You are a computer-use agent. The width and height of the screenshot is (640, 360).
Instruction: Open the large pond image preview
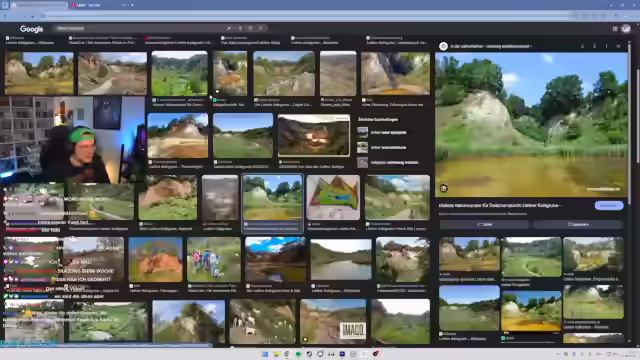pos(531,124)
